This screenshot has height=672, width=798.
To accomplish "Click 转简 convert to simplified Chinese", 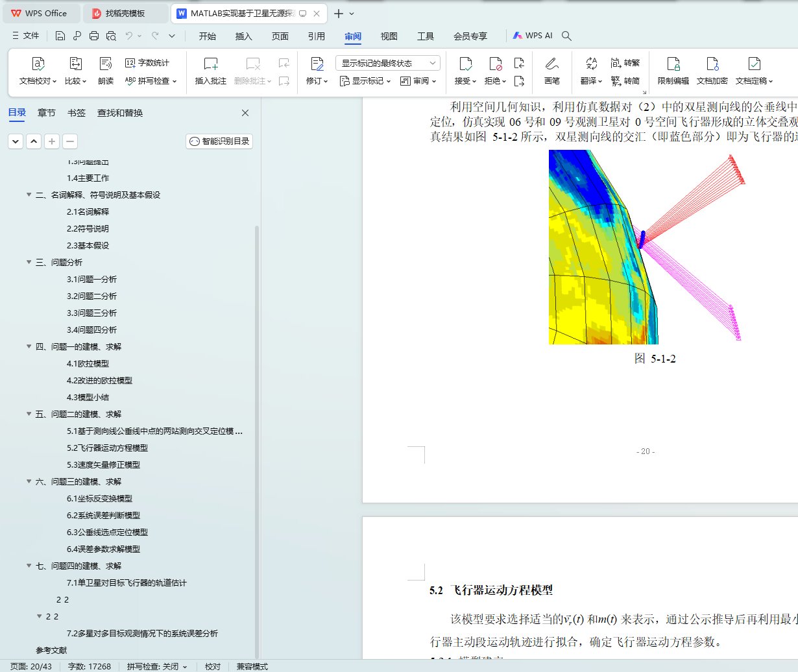I will (625, 81).
